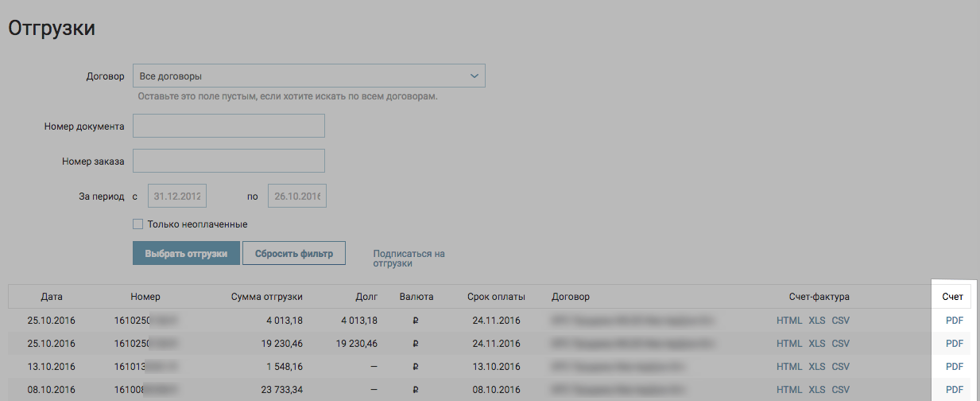The width and height of the screenshot is (980, 401).
Task: Download PDF invoice for the 4 013,18 shipment
Action: pyautogui.click(x=955, y=321)
